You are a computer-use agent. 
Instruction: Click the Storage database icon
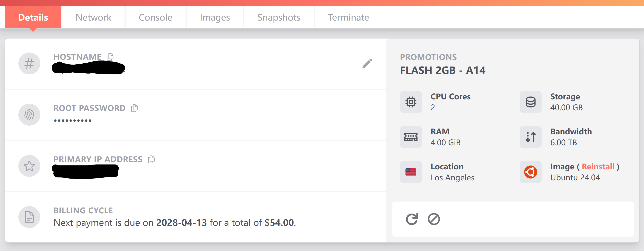point(530,102)
